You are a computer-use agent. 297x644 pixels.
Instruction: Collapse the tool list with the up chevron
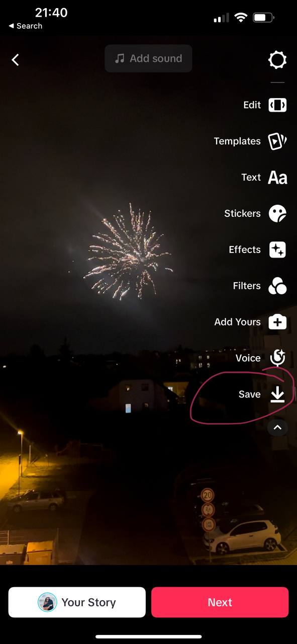click(277, 428)
